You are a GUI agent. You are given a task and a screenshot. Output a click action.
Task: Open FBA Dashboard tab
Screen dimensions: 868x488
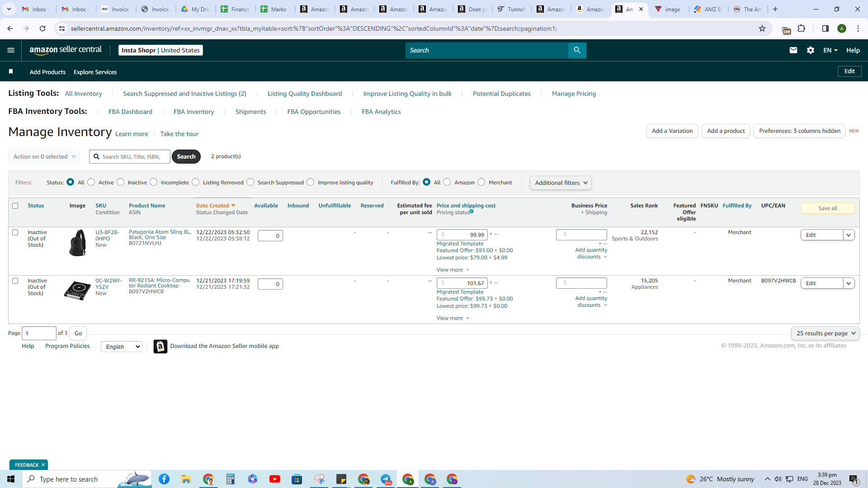(130, 112)
